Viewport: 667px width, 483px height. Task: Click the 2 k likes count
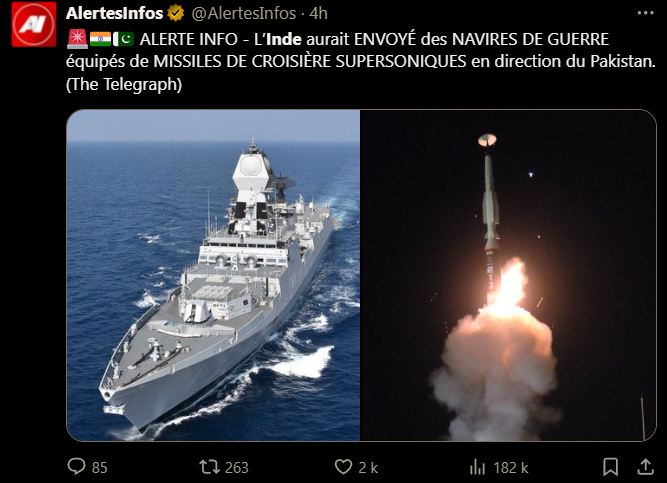coord(368,468)
